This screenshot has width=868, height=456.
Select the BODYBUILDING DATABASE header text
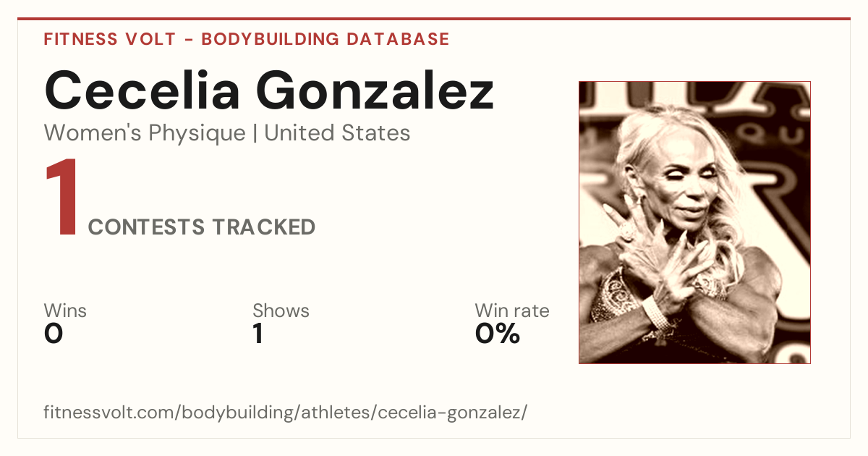pyautogui.click(x=325, y=39)
